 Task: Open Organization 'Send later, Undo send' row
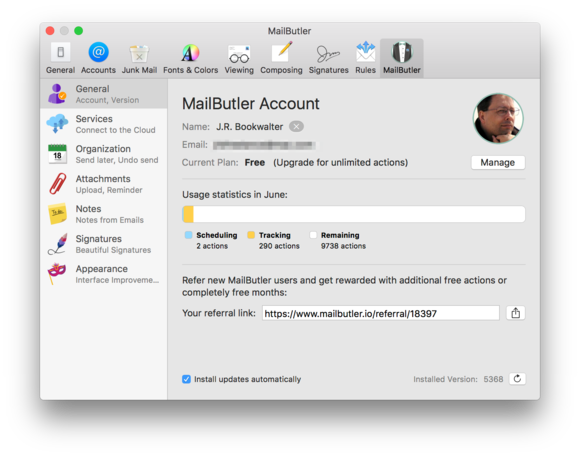point(104,154)
